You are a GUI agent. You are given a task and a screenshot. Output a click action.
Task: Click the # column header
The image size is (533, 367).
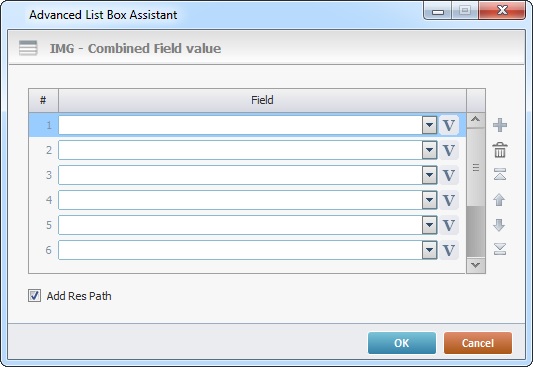43,100
